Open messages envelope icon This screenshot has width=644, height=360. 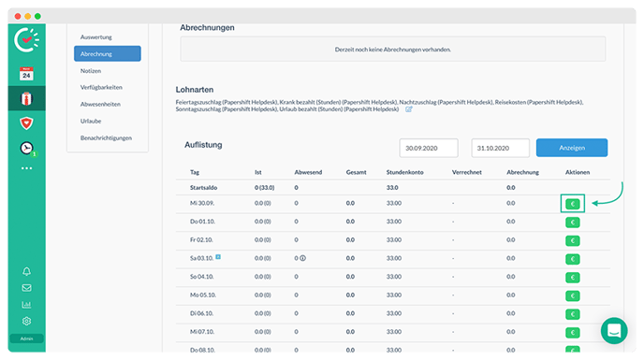click(x=27, y=288)
